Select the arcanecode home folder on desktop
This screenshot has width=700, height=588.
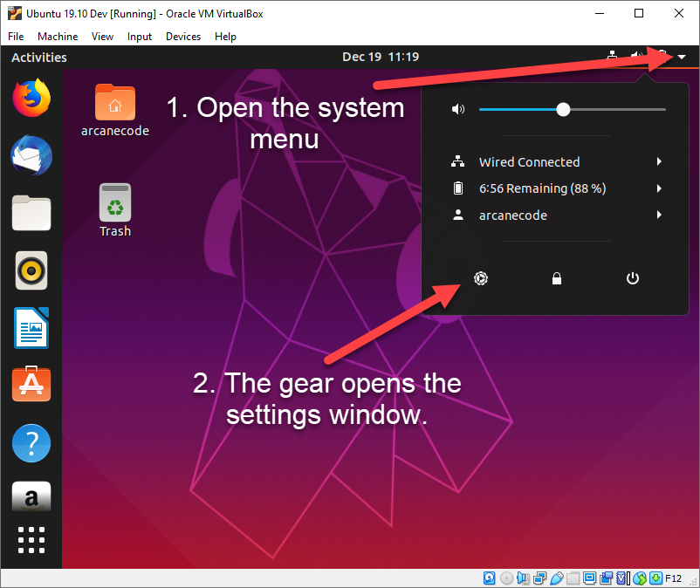coord(114,110)
